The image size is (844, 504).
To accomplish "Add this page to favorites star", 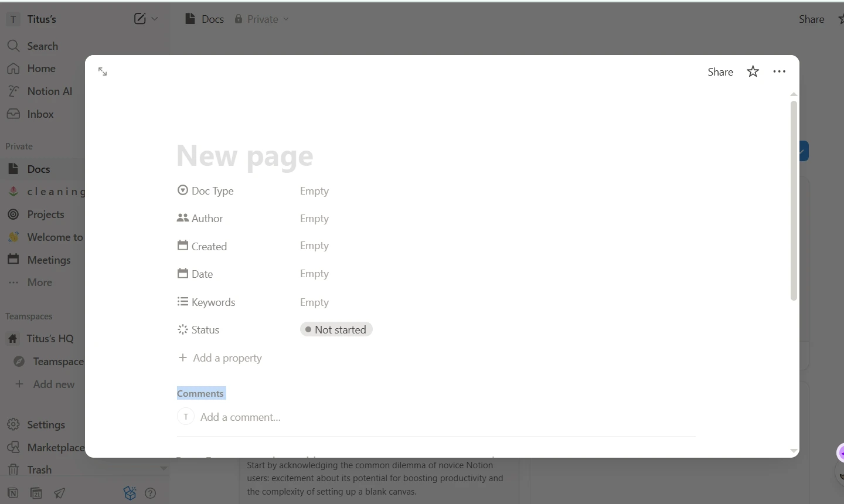I will click(753, 71).
